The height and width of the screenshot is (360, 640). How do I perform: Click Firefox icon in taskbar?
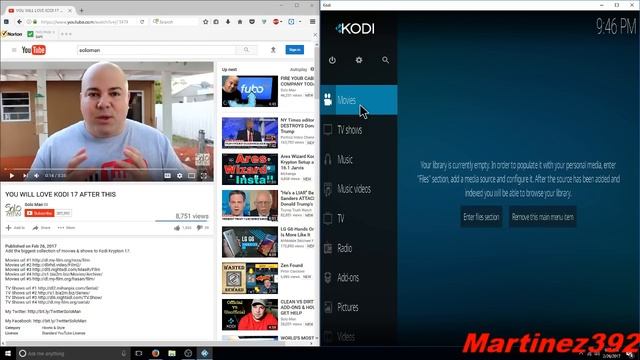pyautogui.click(x=156, y=353)
